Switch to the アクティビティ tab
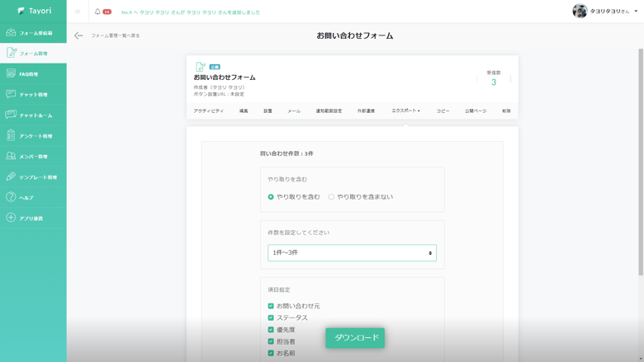 (x=208, y=110)
